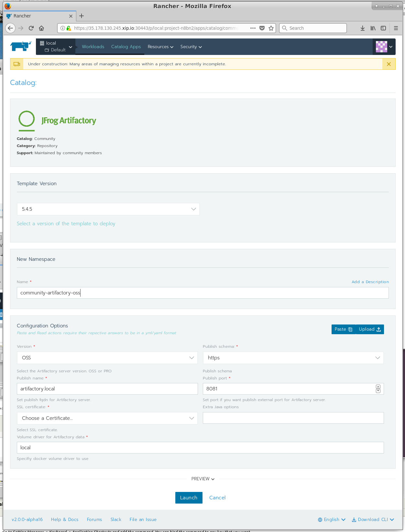Click File an Issue link
The height and width of the screenshot is (532, 405).
point(143,519)
